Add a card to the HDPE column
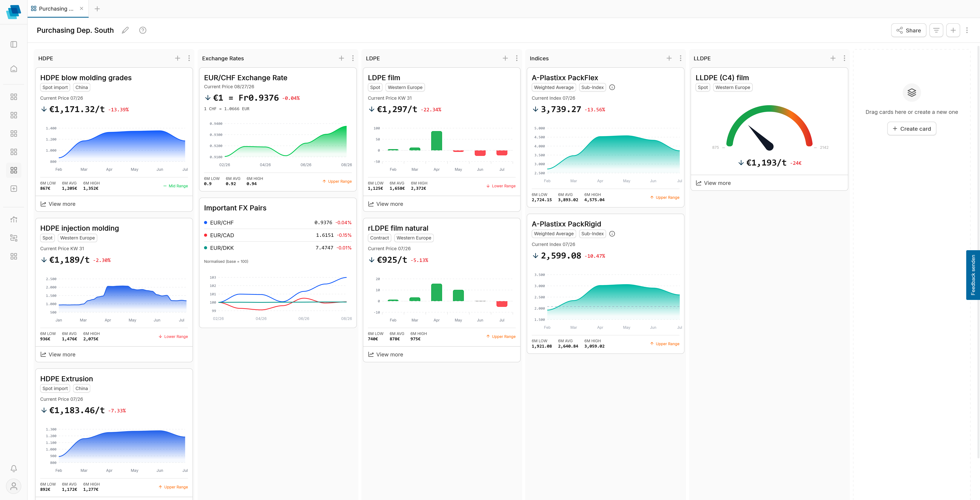 (178, 58)
